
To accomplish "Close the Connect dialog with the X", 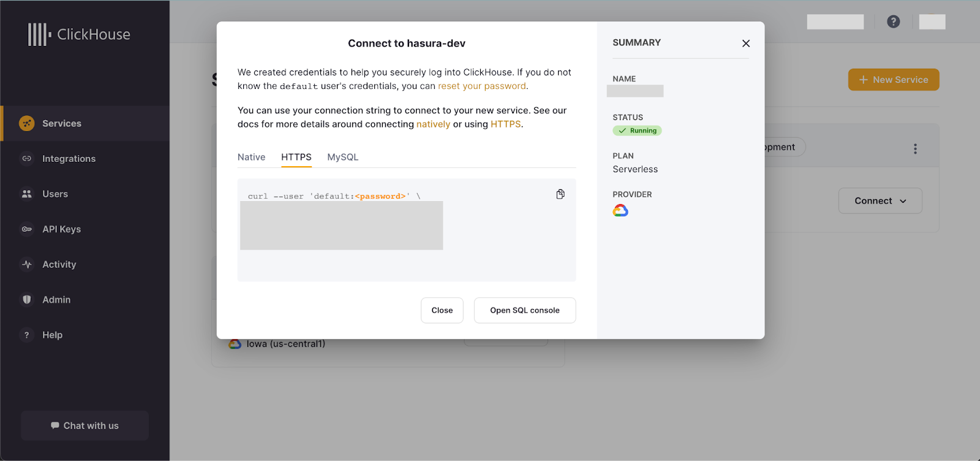I will [x=746, y=44].
